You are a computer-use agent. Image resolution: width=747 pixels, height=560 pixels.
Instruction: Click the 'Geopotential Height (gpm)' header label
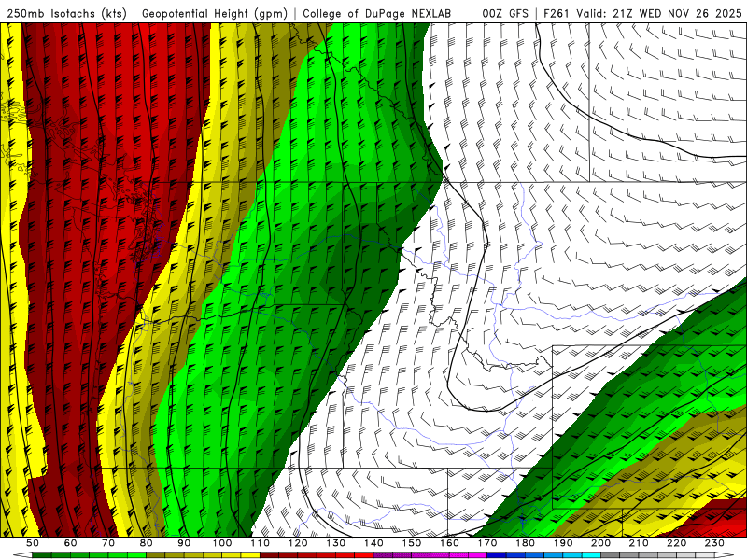coord(215,13)
